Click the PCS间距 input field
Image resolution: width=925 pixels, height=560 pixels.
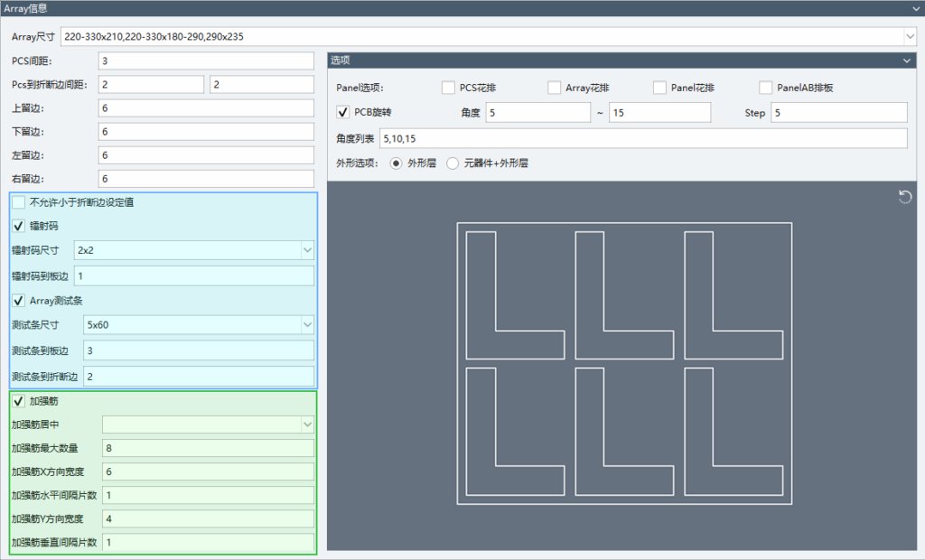tap(206, 61)
